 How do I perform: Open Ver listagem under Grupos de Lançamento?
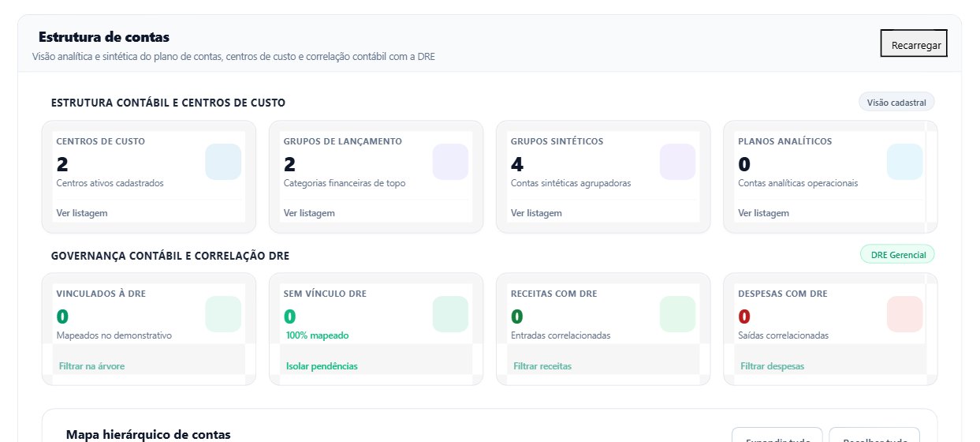pos(309,213)
